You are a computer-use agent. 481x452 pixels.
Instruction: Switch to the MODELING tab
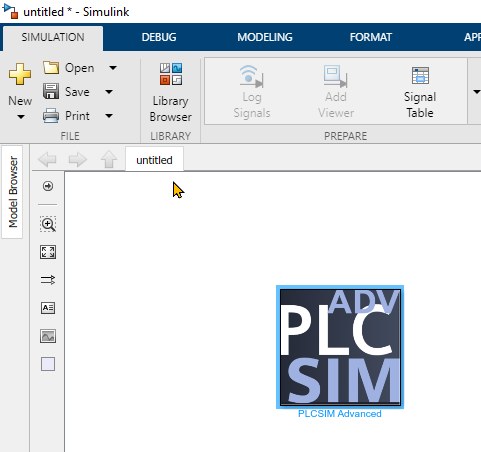[265, 37]
